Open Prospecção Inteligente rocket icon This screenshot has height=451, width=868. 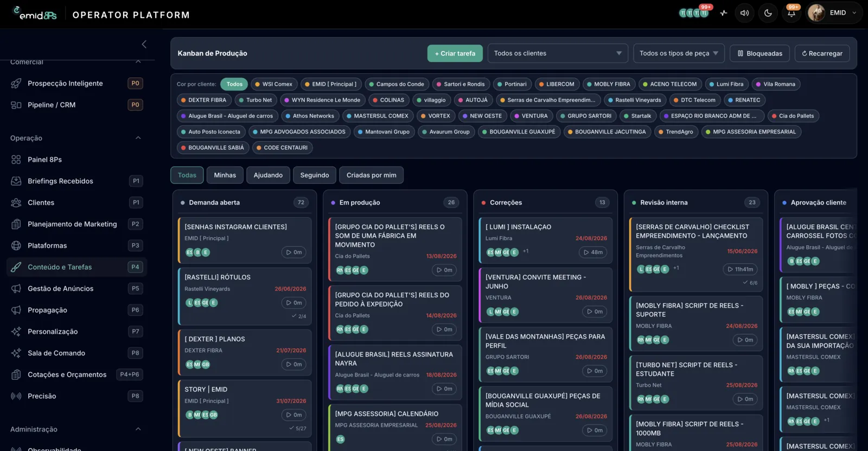click(16, 83)
